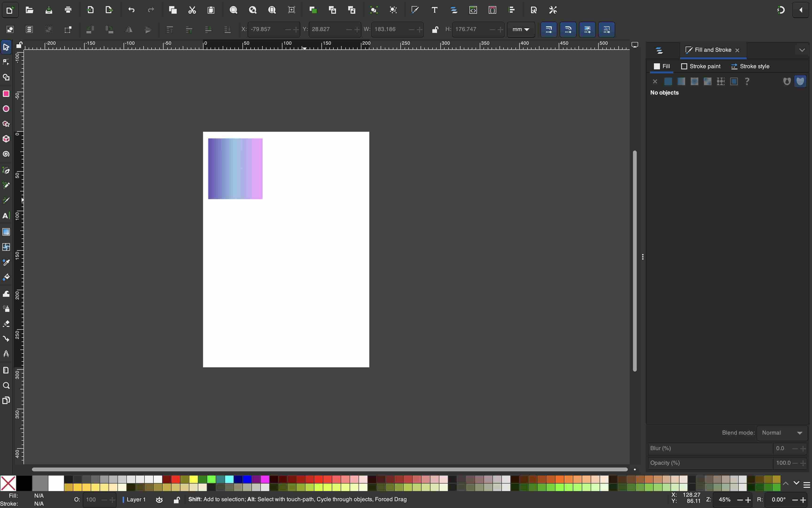Viewport: 812px width, 508px height.
Task: Select the Spiral tool
Action: [x=6, y=154]
